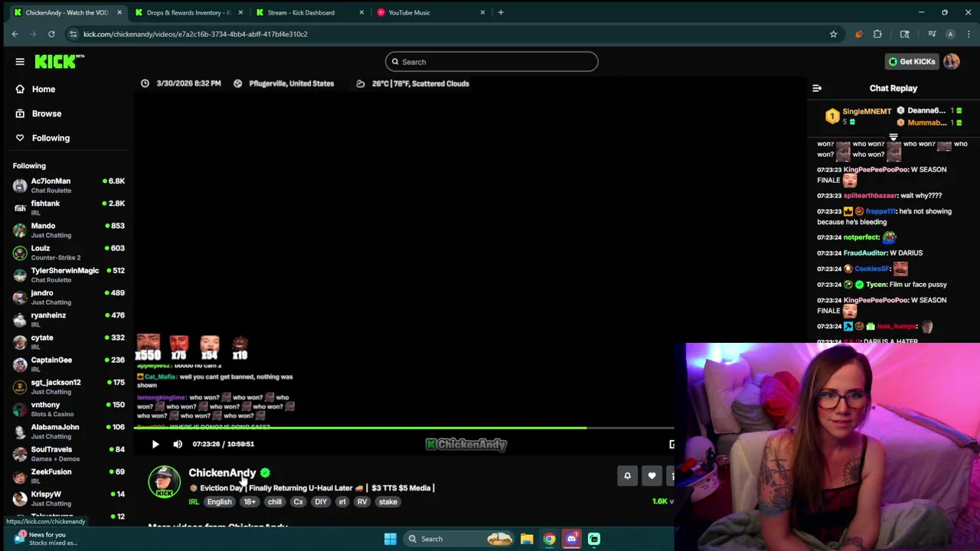Open the Extensions puzzle icon
Image resolution: width=980 pixels, height=551 pixels.
pos(877,34)
